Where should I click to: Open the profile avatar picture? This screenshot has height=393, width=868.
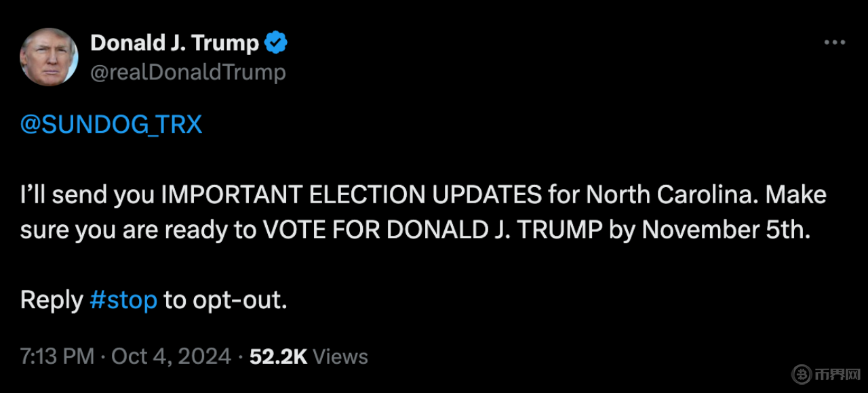(x=49, y=57)
